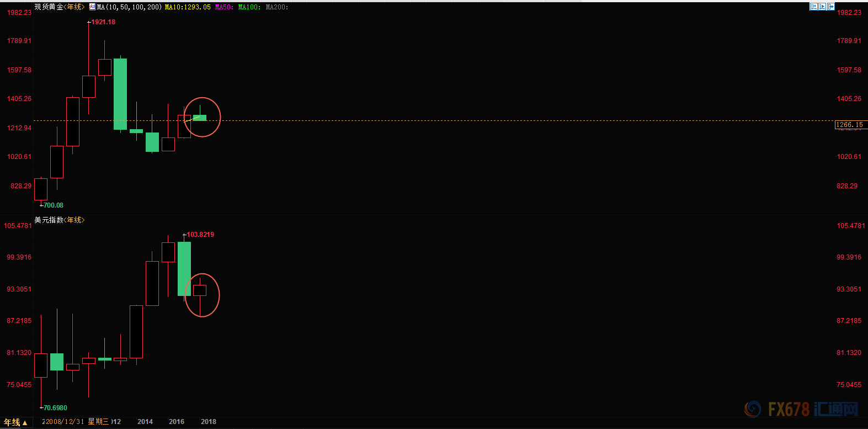Click the 2018 label on the time axis

(209, 422)
